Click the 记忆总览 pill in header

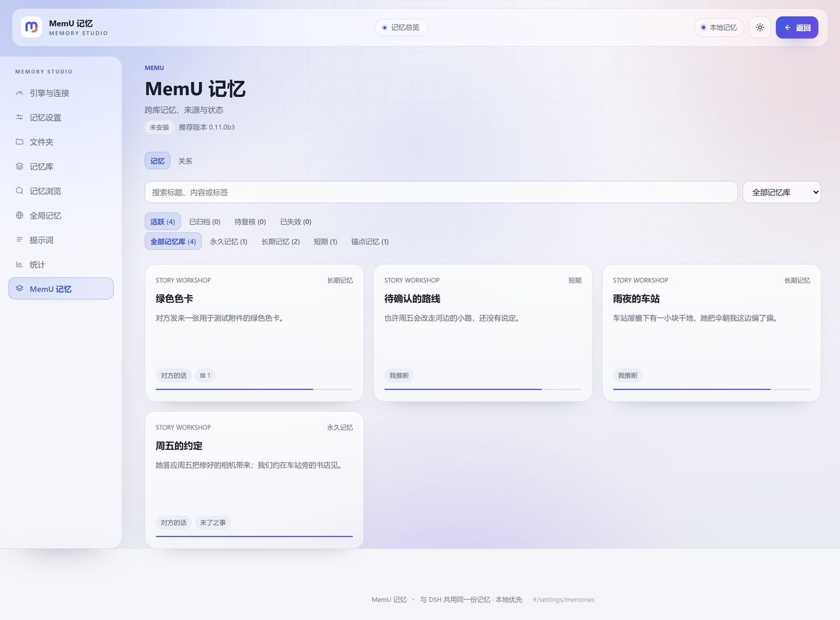[x=401, y=27]
